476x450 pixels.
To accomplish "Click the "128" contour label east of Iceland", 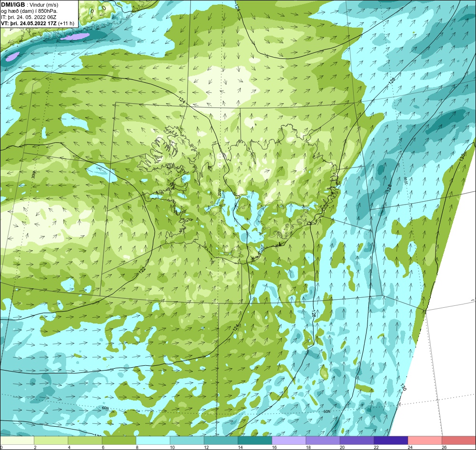I will [389, 188].
